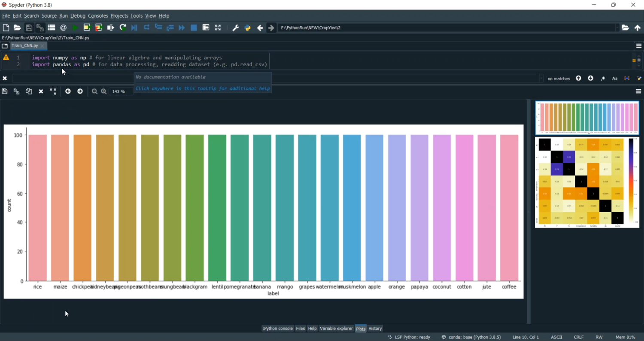This screenshot has width=644, height=341.
Task: Open Preferences via the wrench icon
Action: (x=235, y=27)
